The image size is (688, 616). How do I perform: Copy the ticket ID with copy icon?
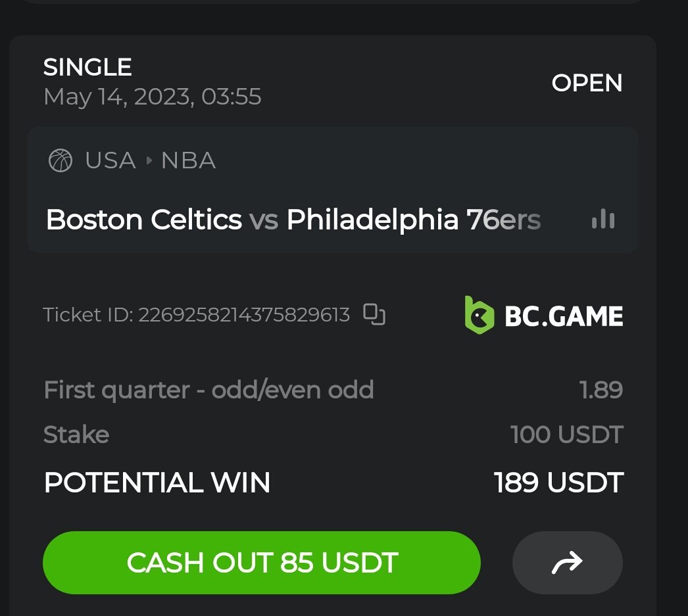pyautogui.click(x=374, y=315)
